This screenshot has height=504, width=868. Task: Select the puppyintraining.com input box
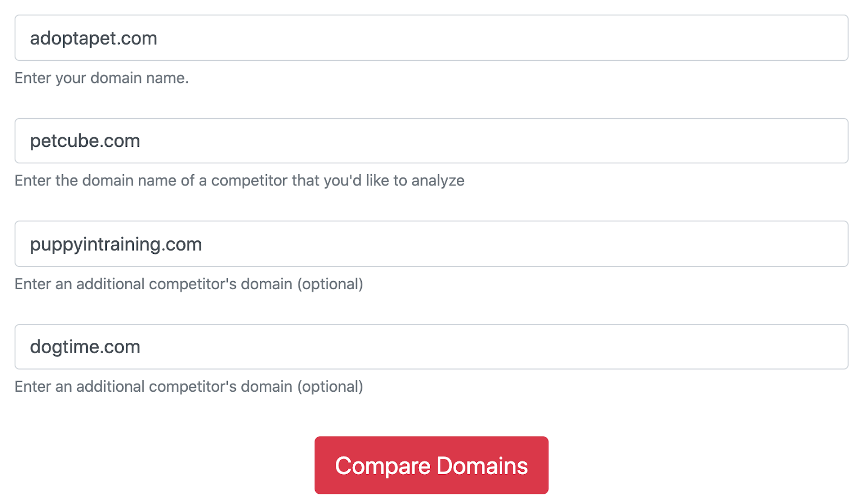(x=431, y=244)
